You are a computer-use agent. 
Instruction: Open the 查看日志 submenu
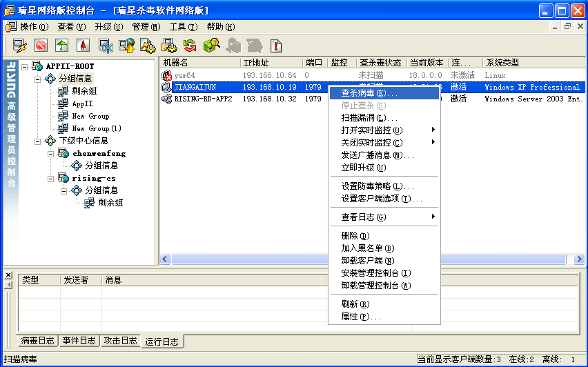point(384,217)
